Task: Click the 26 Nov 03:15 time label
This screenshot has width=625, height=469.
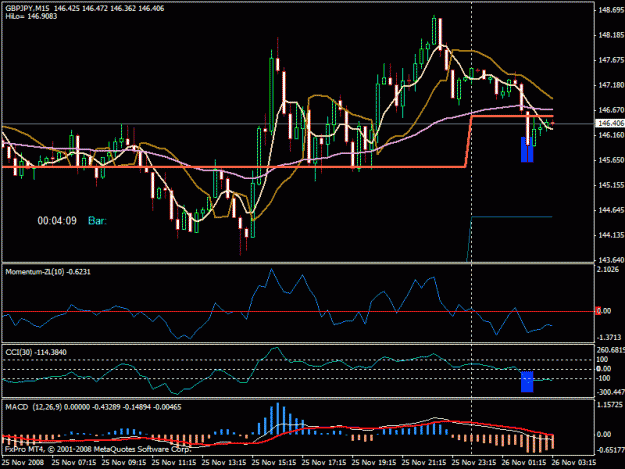Action: click(574, 463)
